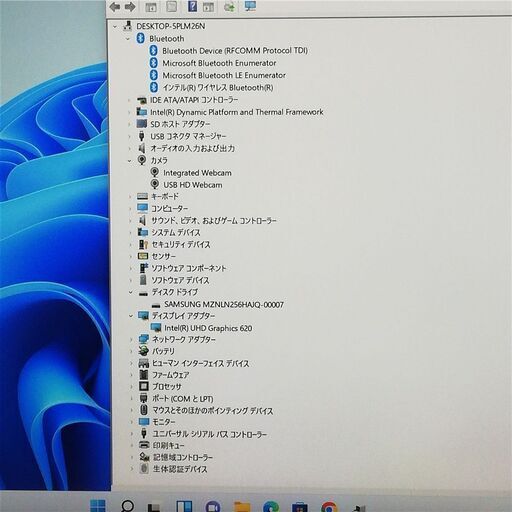Open the Windows Start menu
The image size is (512, 512).
click(98, 506)
